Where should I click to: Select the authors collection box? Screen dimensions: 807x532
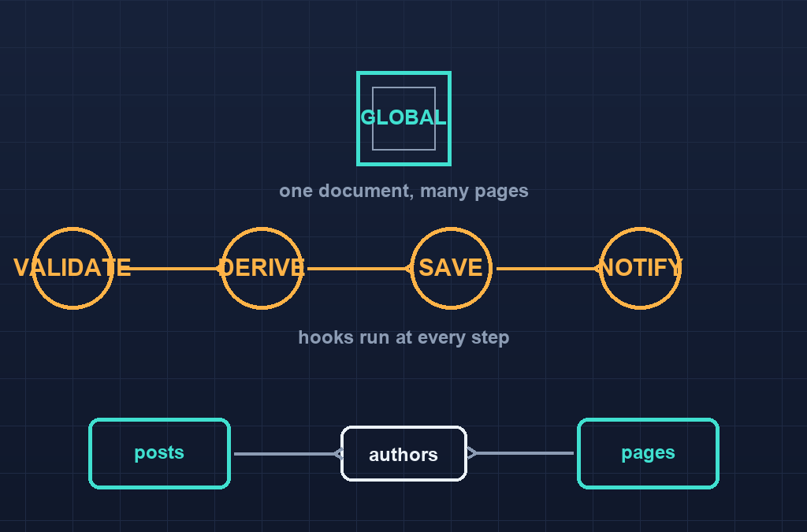pos(404,454)
